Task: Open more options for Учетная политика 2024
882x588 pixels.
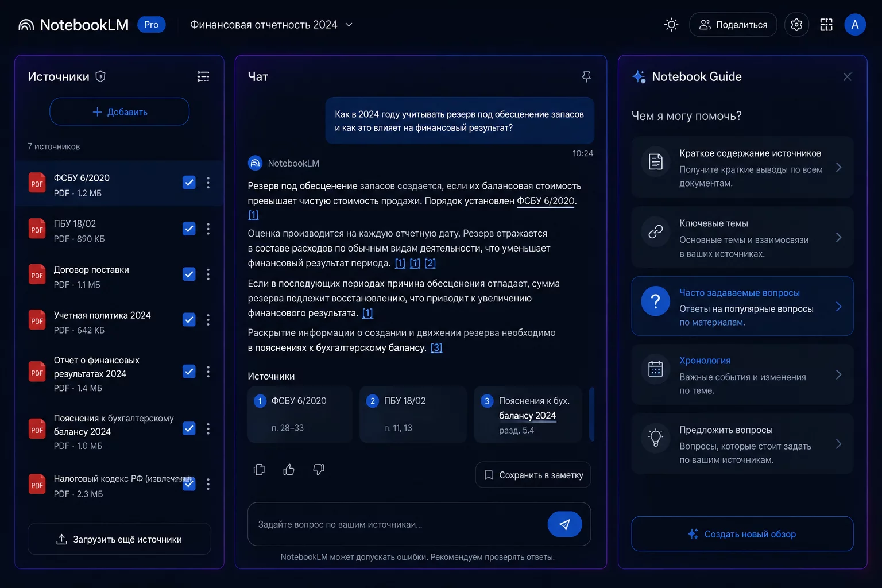Action: point(208,320)
